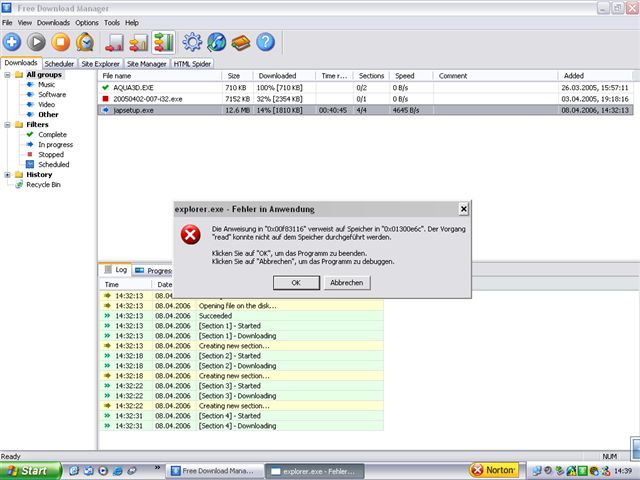Select the heavy traffic mode icon
Screen dimensions: 640x480
tap(164, 42)
